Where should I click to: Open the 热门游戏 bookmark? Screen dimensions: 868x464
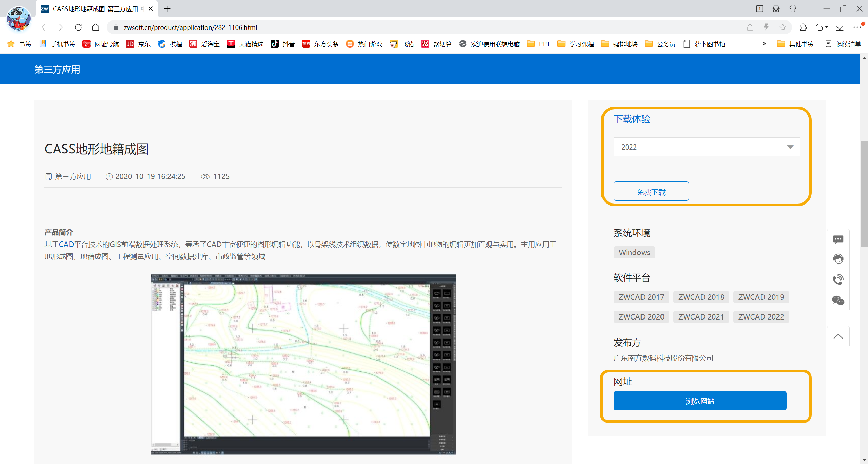pyautogui.click(x=364, y=44)
